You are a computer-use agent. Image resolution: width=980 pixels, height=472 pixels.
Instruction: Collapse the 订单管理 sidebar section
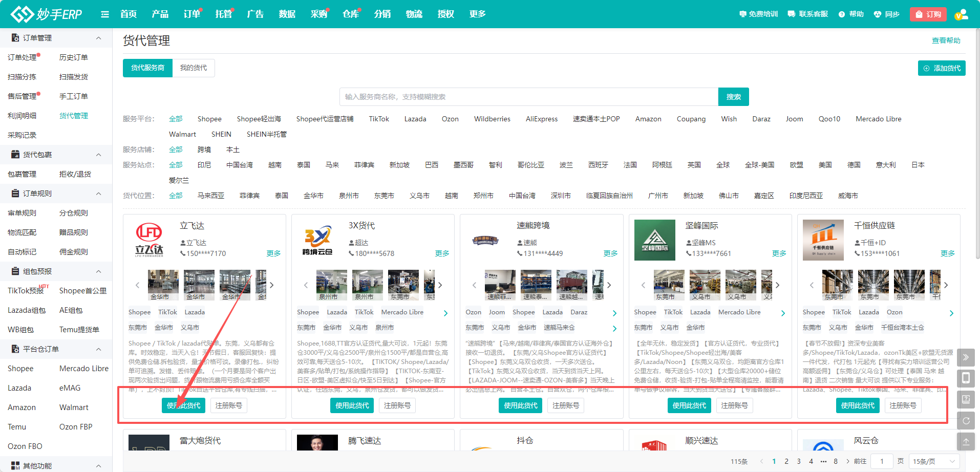pos(98,38)
